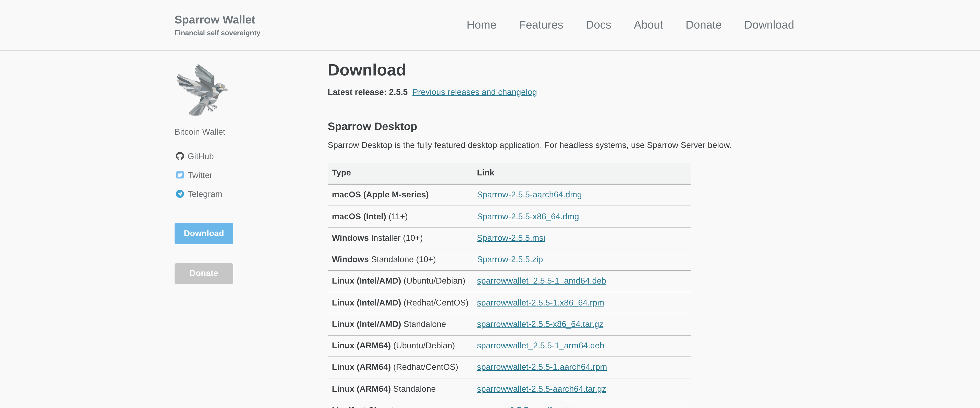
Task: Download Sparrow-2.5.5-x86_64.dmg
Action: point(528,217)
